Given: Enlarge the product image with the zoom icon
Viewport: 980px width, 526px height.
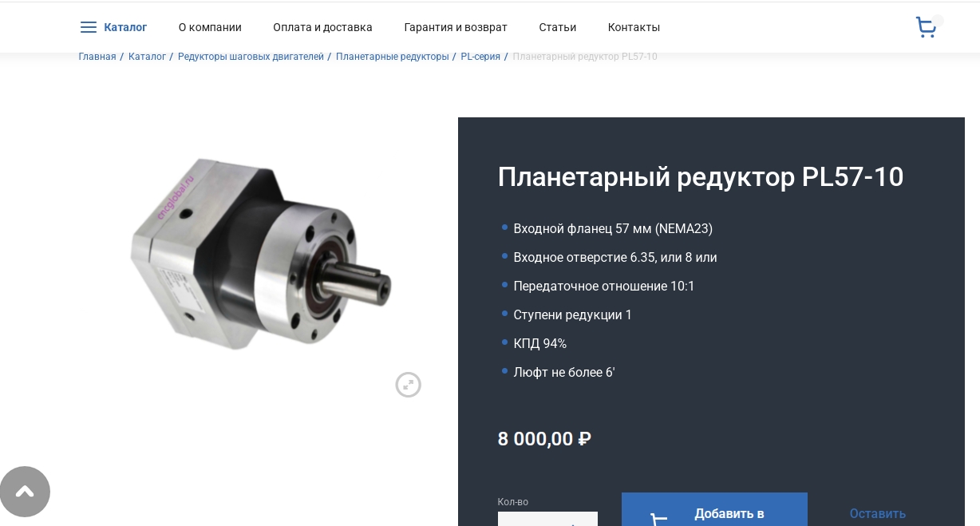Looking at the screenshot, I should [408, 385].
